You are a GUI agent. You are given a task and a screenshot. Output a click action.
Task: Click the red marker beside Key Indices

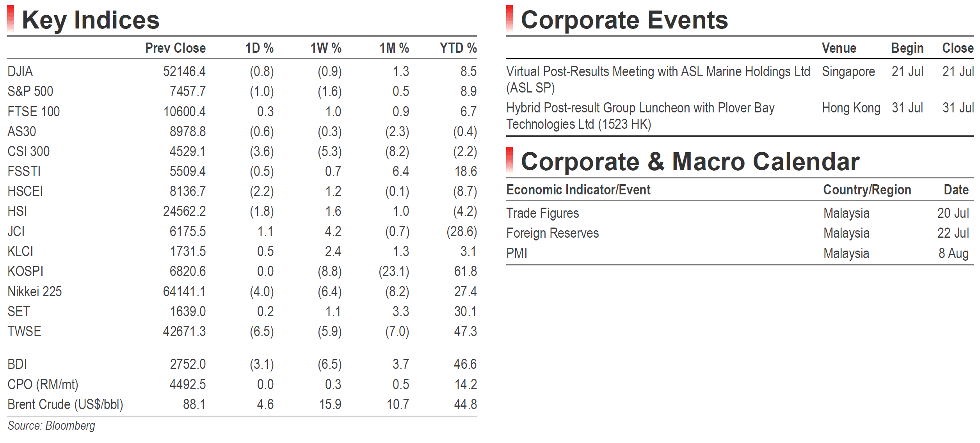pos(11,19)
